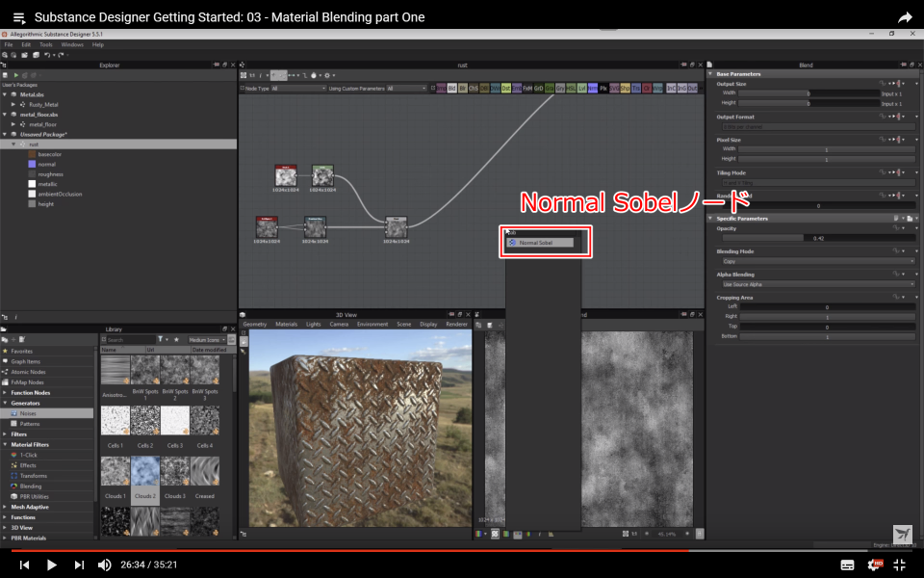Toggle YouTube subtitles button
This screenshot has width=924, height=578.
tap(847, 565)
